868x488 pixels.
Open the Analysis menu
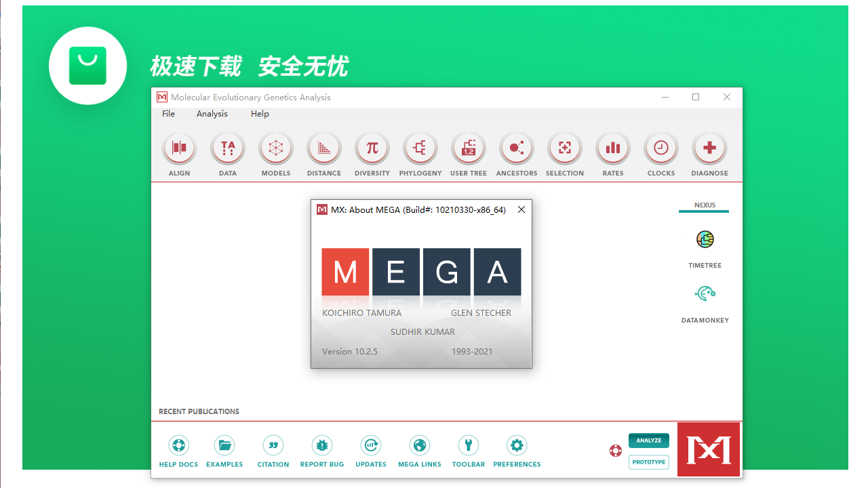(212, 113)
